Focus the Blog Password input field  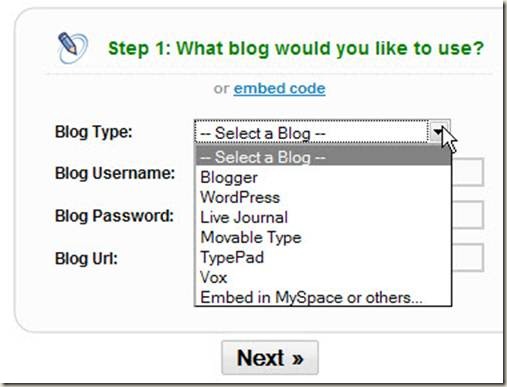point(467,215)
